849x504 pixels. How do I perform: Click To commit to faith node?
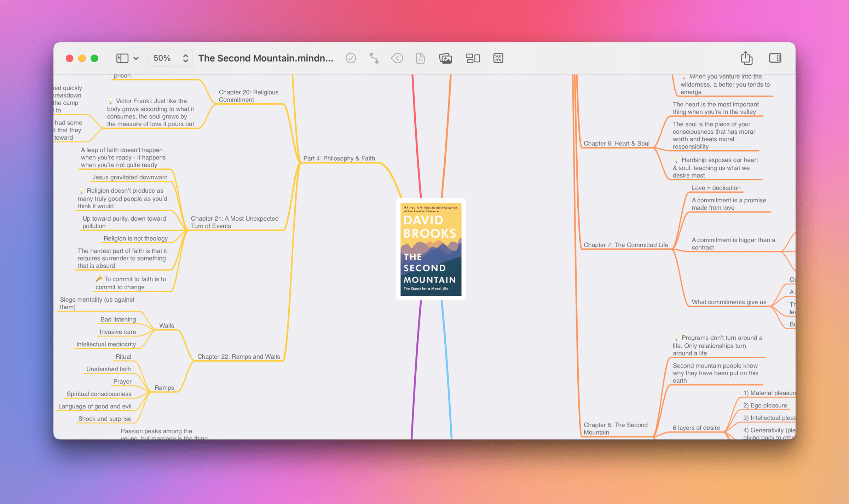point(131,283)
